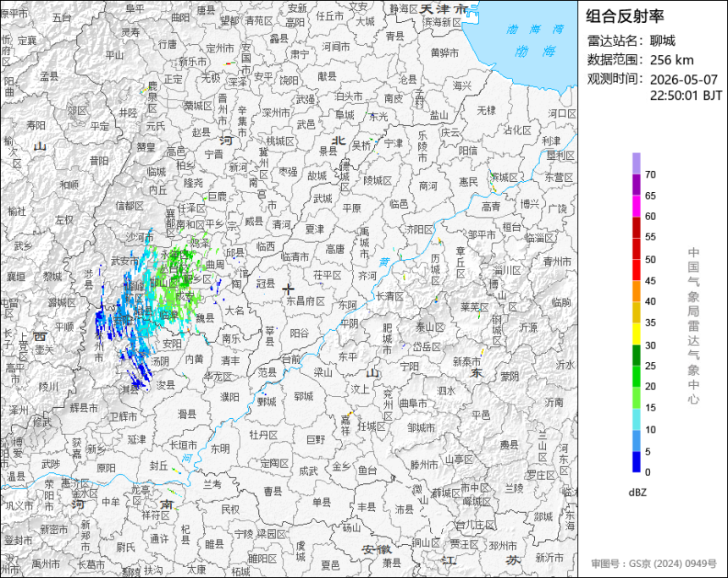Click the 临清市 map label

click(295, 256)
